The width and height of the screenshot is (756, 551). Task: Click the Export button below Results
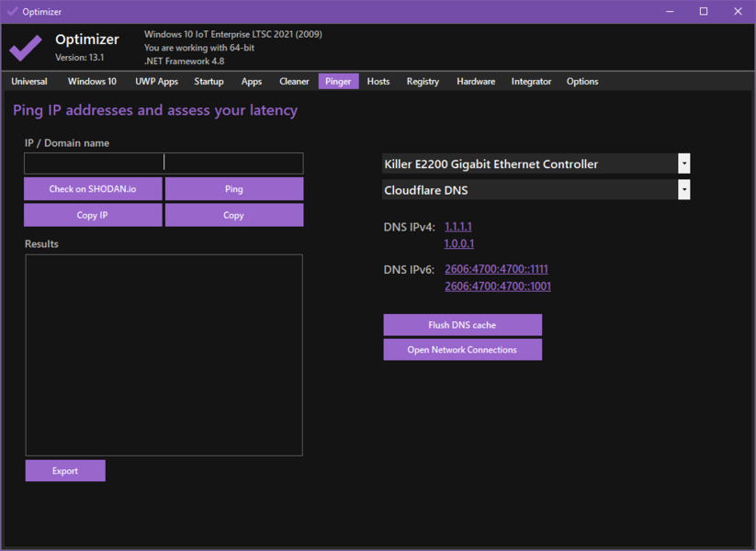[x=64, y=470]
